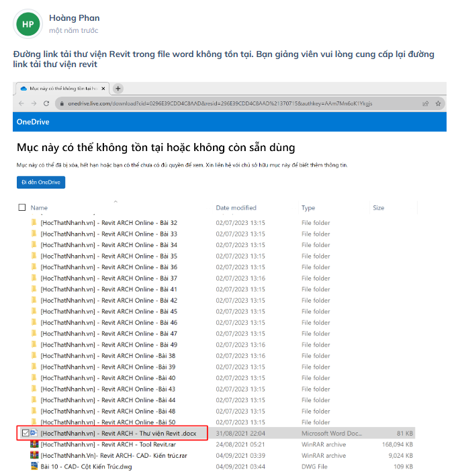Screen dimensions: 458x476
Task: Go back in the browser
Action: coord(21,103)
